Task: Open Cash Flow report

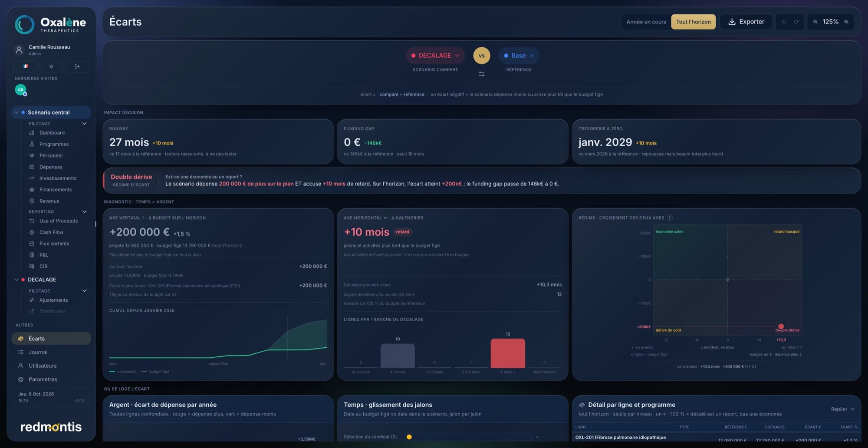Action: click(x=51, y=232)
